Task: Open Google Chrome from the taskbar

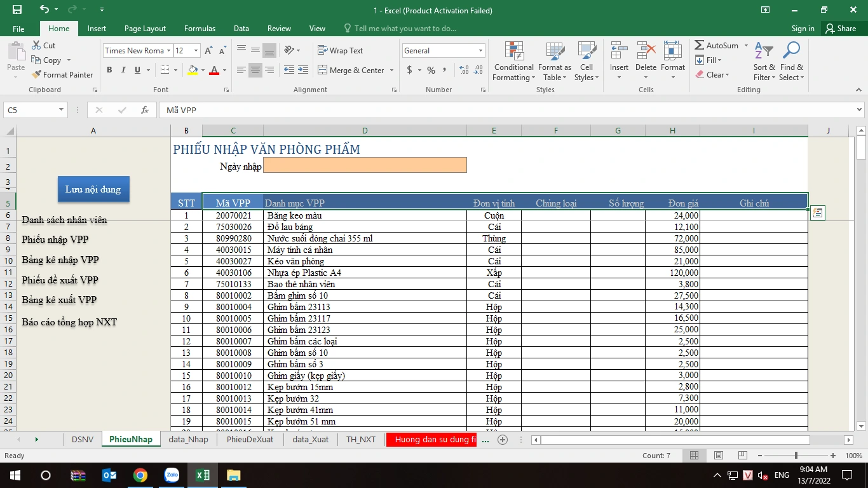Action: [x=140, y=475]
